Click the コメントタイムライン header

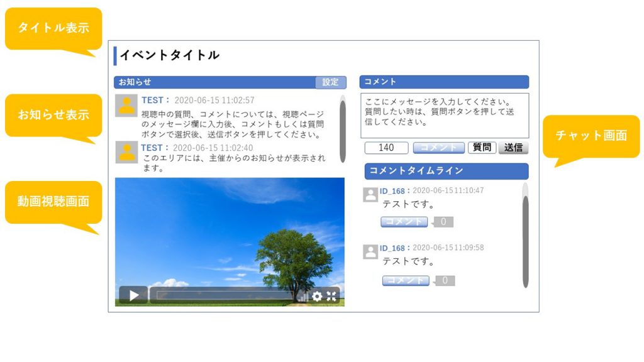pos(447,171)
